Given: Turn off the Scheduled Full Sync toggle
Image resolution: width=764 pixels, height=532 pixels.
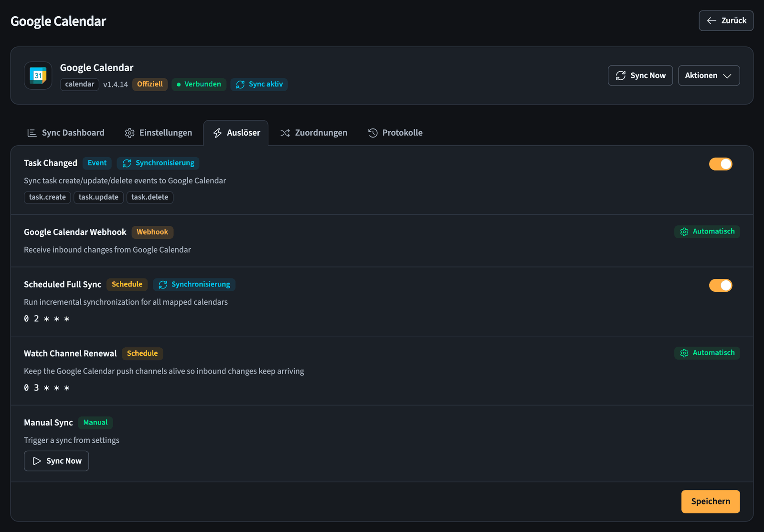Looking at the screenshot, I should [x=721, y=285].
